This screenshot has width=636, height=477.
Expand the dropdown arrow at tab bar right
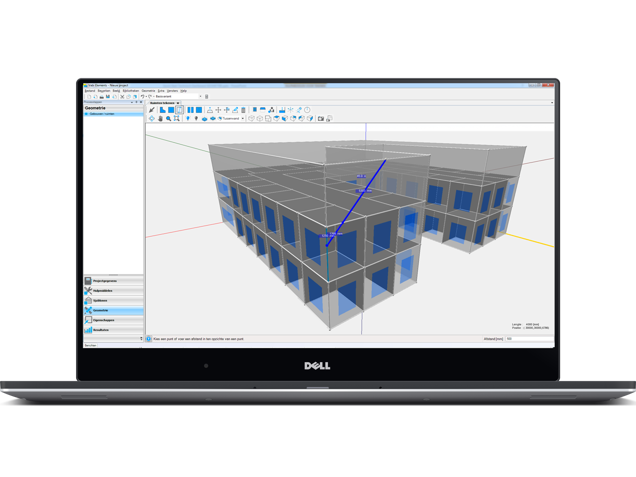coord(551,103)
